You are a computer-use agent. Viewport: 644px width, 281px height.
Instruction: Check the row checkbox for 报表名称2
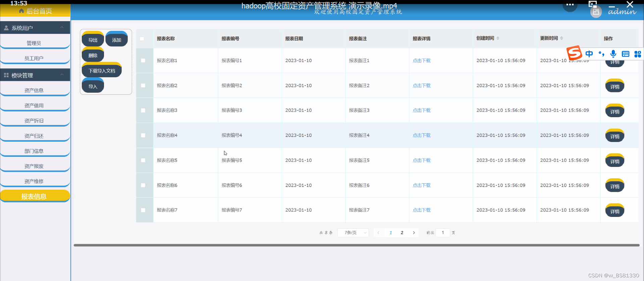click(x=143, y=86)
